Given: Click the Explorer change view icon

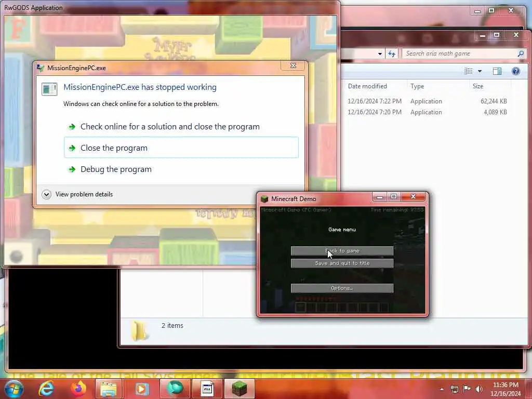Looking at the screenshot, I should tap(469, 71).
